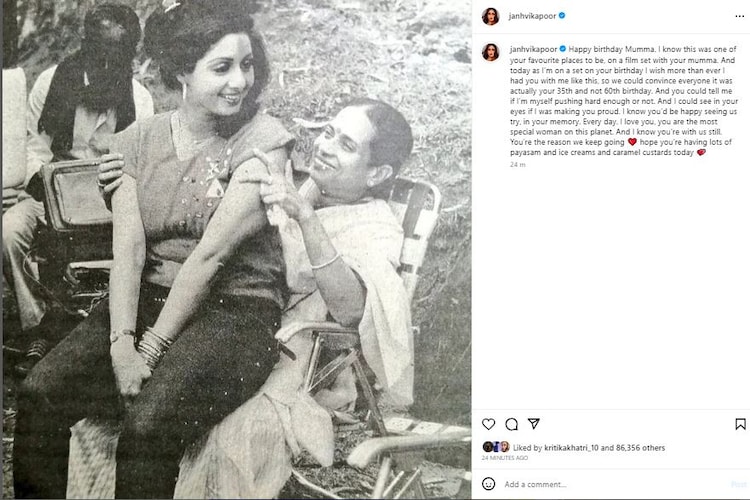Click janhvikapoor username in caption

click(x=533, y=49)
